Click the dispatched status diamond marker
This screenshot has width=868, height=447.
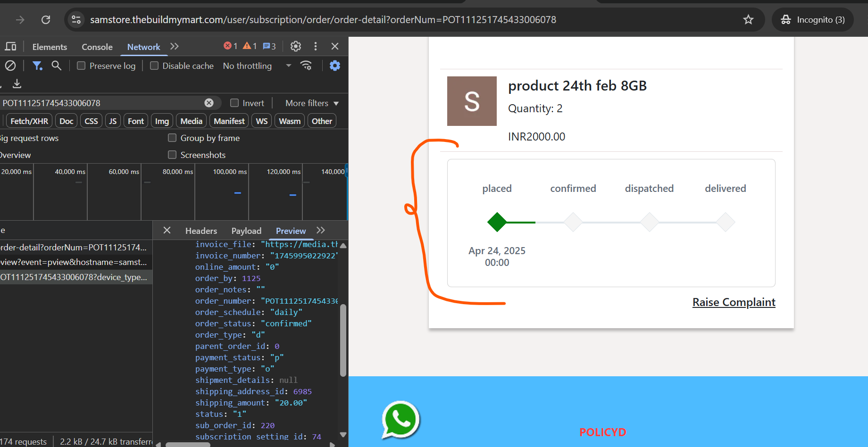[x=650, y=222]
